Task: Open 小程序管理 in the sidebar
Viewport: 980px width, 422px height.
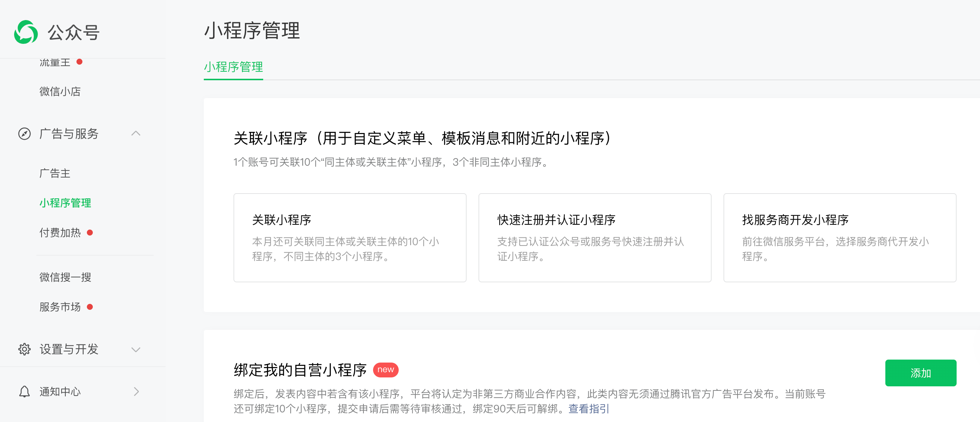Action: click(65, 203)
